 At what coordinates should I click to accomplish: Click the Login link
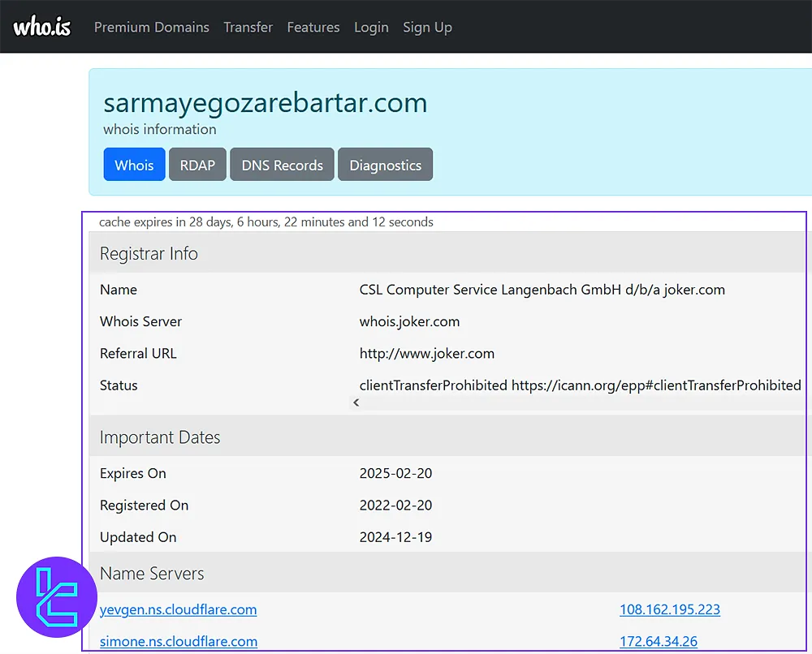click(371, 27)
